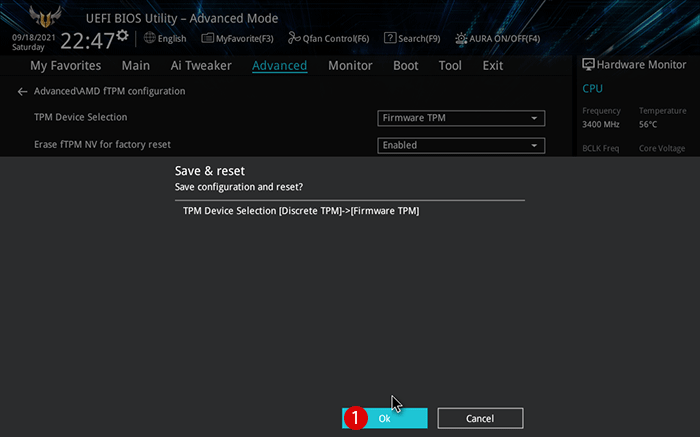This screenshot has width=700, height=437.
Task: Click the 22:47 clock display
Action: tap(87, 41)
